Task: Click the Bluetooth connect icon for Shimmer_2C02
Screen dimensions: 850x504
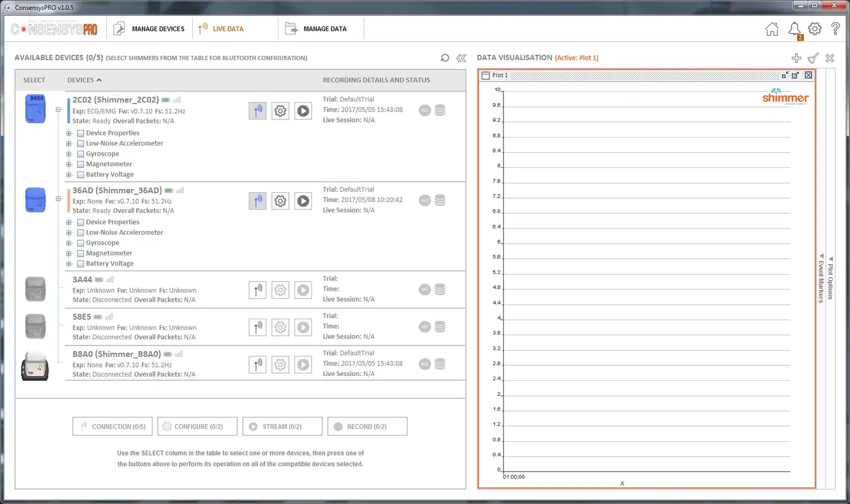Action: click(x=258, y=111)
